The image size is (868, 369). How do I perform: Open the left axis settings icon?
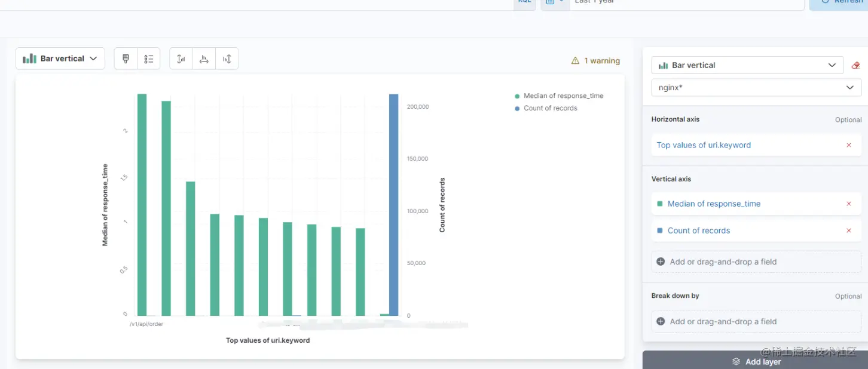point(181,59)
